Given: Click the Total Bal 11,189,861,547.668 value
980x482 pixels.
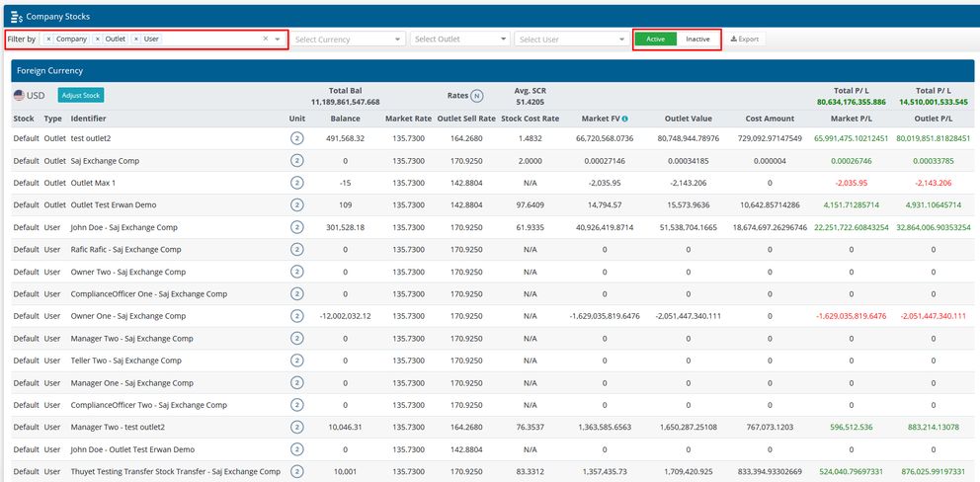Looking at the screenshot, I should click(345, 102).
